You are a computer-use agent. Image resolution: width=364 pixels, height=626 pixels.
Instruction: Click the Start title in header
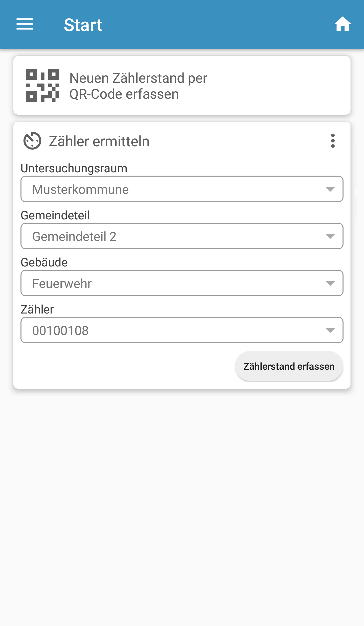coord(83,25)
